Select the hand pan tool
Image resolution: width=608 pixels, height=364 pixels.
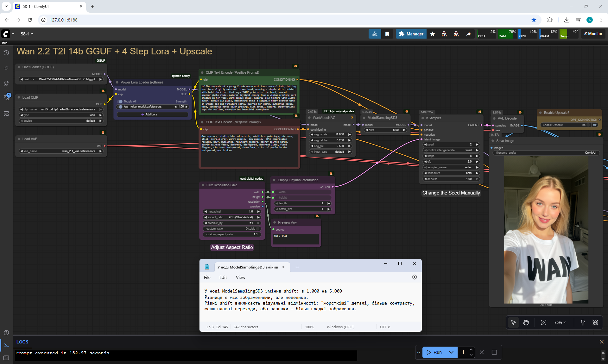click(x=526, y=322)
